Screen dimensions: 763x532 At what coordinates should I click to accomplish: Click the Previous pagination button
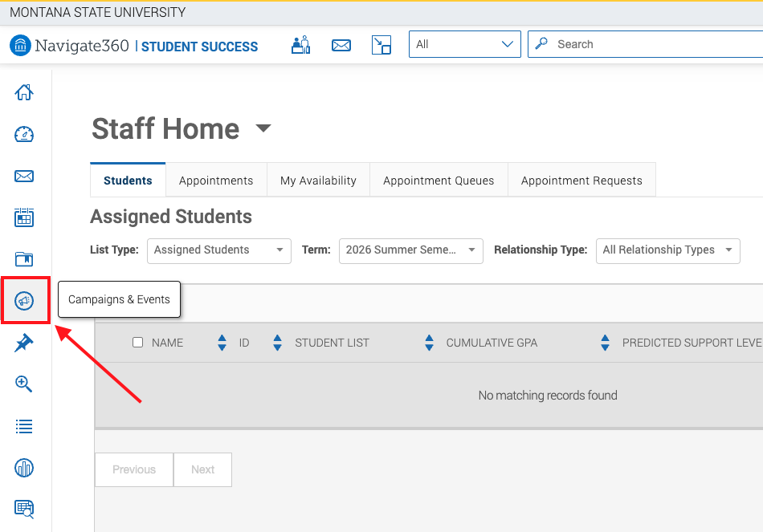[x=134, y=469]
